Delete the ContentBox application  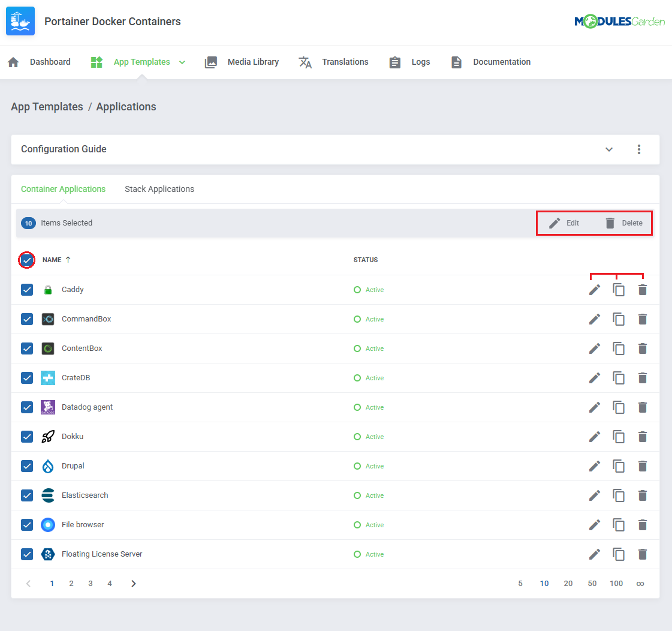coord(643,348)
